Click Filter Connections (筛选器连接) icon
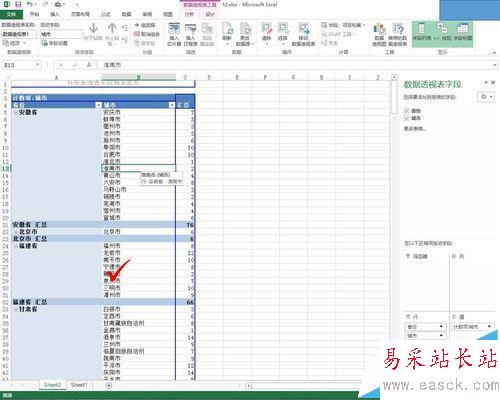Screen dimensions: 500x400 pyautogui.click(x=207, y=29)
